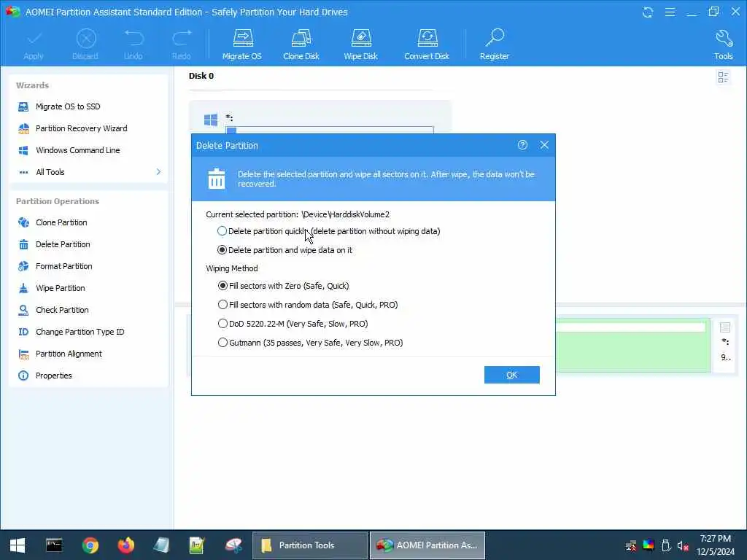Open the Tools wrench menu
This screenshot has width=747, height=560.
tap(723, 44)
